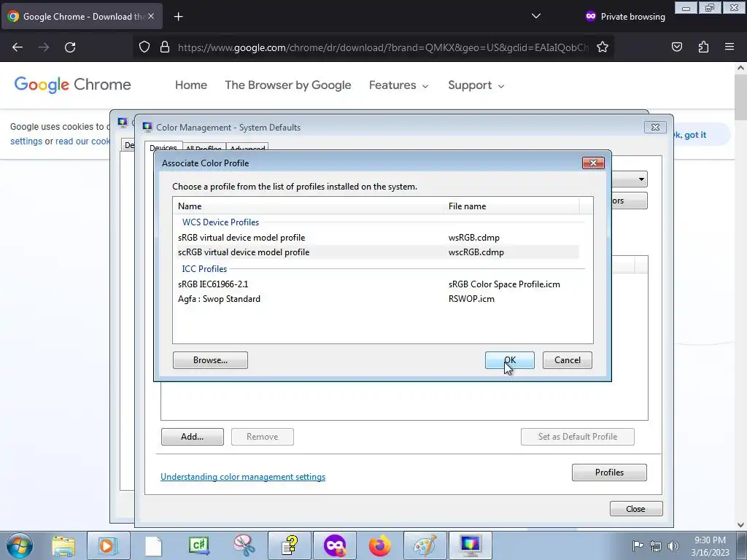The width and height of the screenshot is (747, 560).
Task: Open the blank document taskbar icon
Action: point(153,545)
